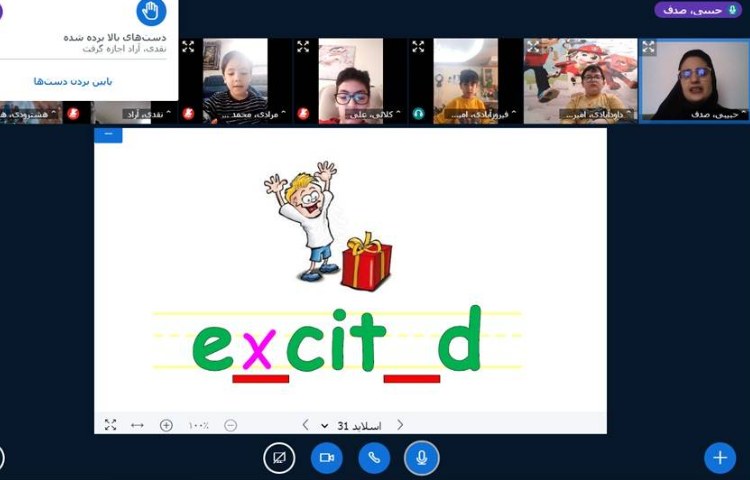Zoom in on the presentation slide

(166, 425)
